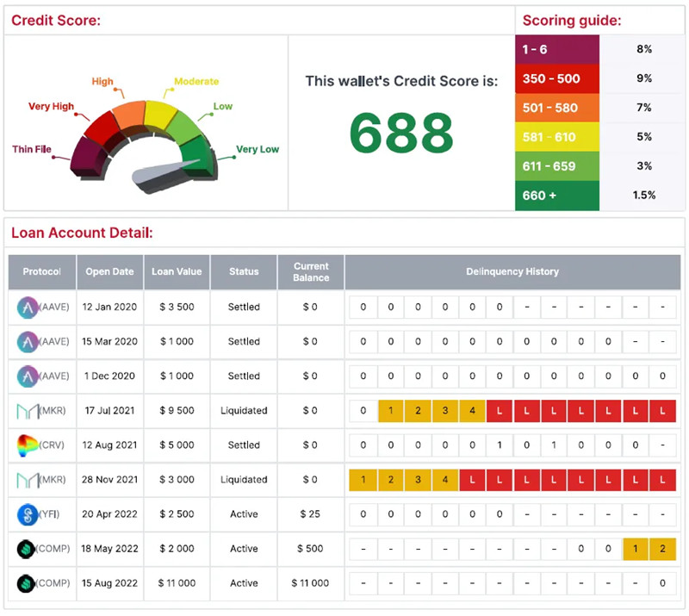Click the $ 11 000 current balance cell
This screenshot has width=689, height=616.
tap(311, 583)
